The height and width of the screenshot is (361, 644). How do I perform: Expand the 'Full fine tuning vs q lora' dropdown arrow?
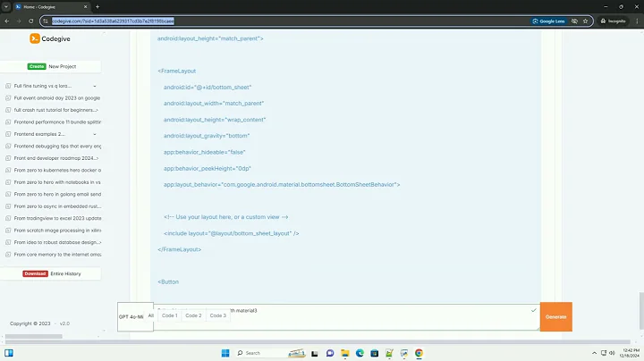pyautogui.click(x=95, y=86)
